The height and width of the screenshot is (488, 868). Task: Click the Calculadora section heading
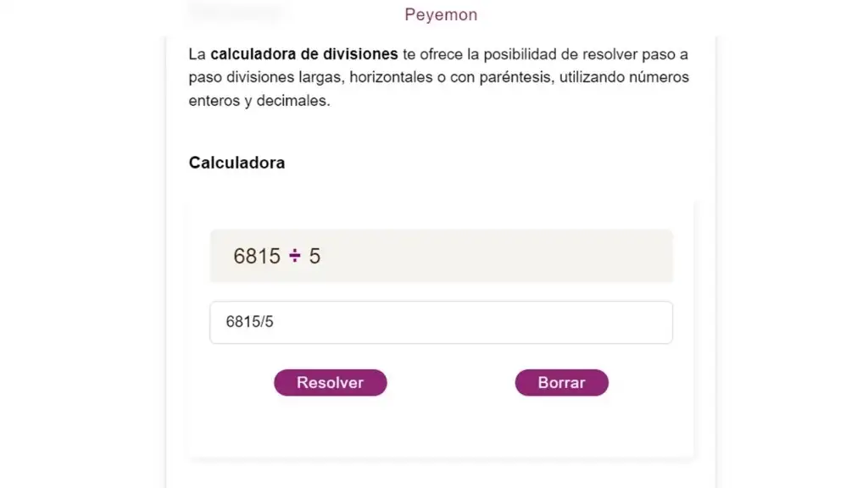click(236, 163)
